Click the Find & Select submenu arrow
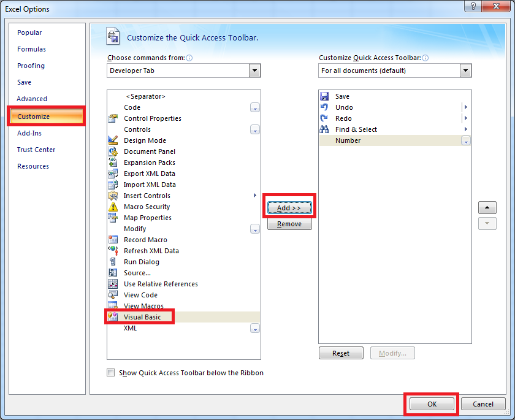This screenshot has width=515, height=420. [x=466, y=129]
